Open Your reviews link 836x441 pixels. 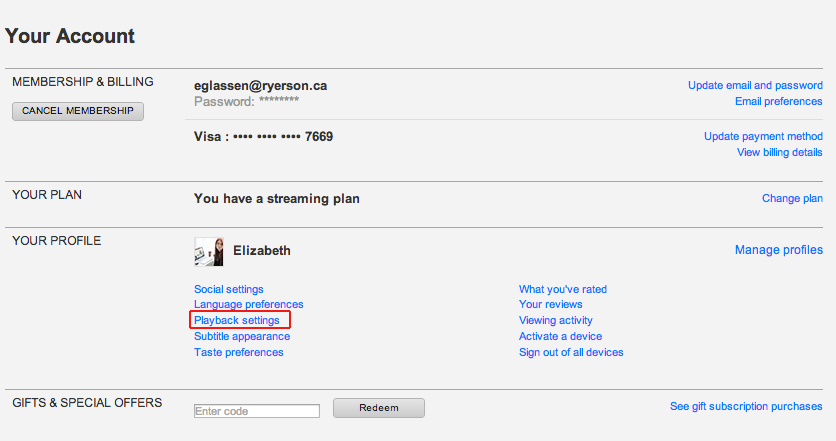coord(550,304)
